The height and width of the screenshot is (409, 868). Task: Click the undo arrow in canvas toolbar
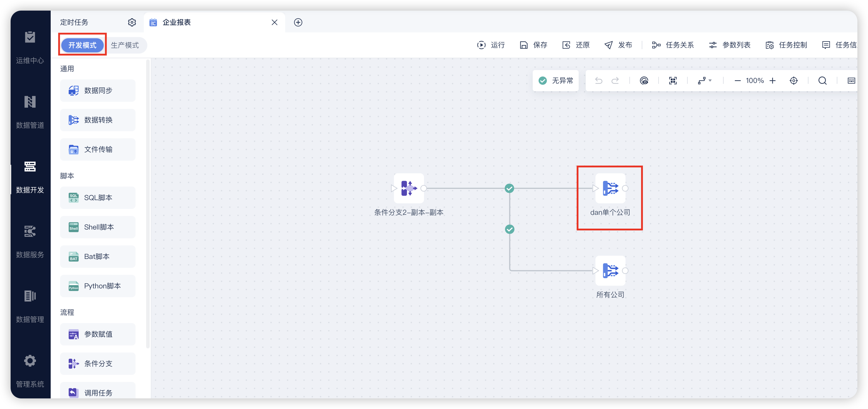[598, 80]
